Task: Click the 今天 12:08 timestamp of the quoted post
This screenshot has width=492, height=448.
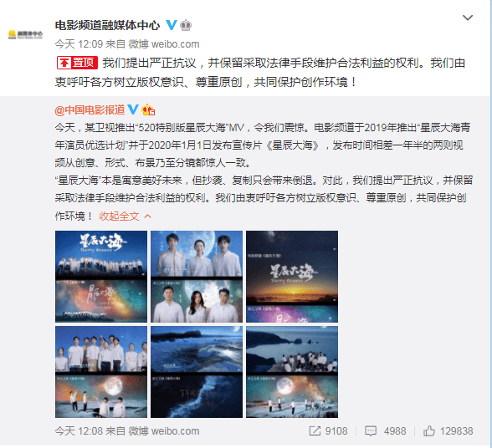Action: point(79,431)
